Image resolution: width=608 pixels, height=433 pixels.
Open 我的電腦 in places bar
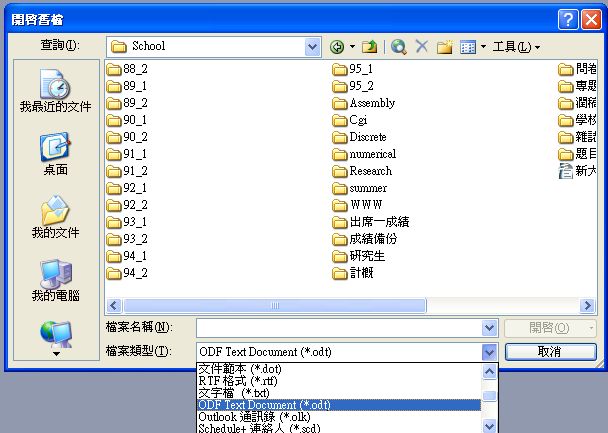(55, 281)
